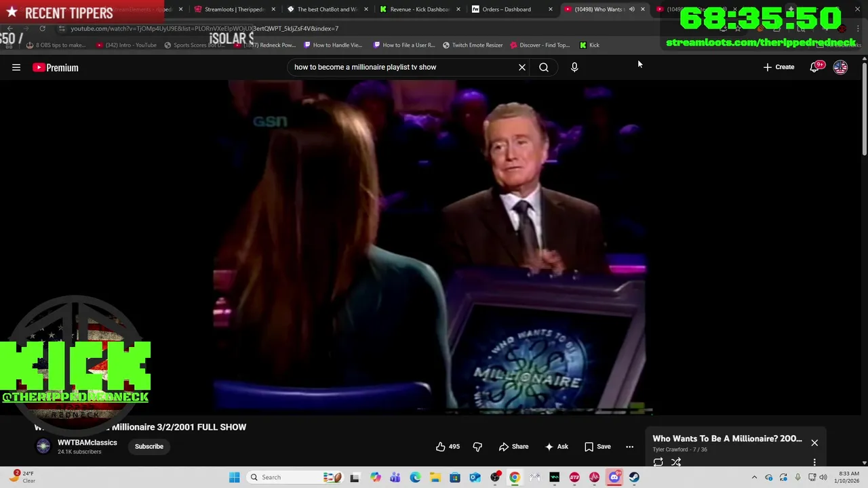Screen dimensions: 868x488
Task: Dislike the video with thumbs down
Action: pyautogui.click(x=477, y=447)
